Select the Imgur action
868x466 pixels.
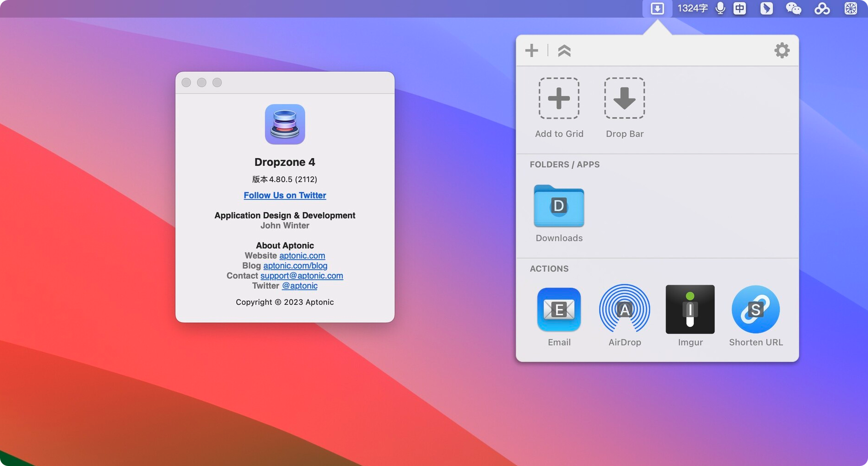point(690,316)
